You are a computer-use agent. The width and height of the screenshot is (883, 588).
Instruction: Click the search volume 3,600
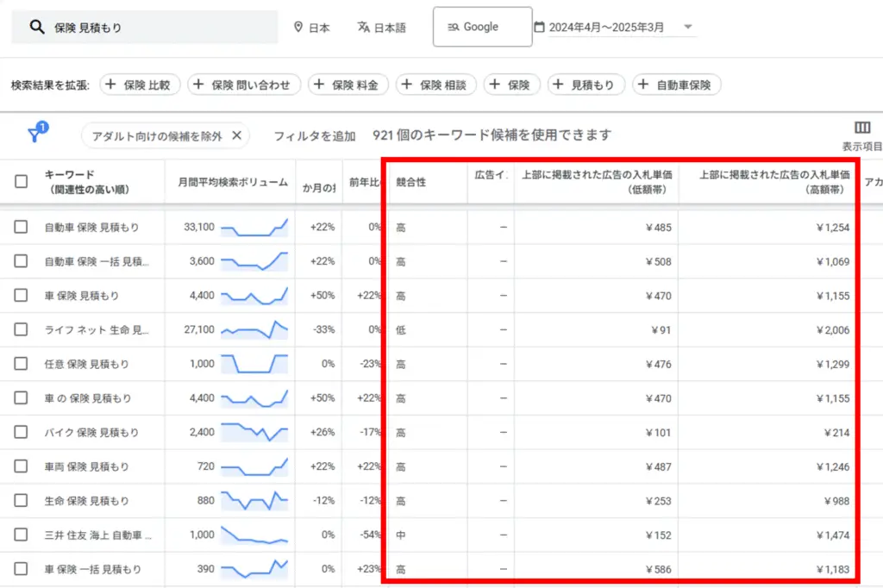[202, 261]
